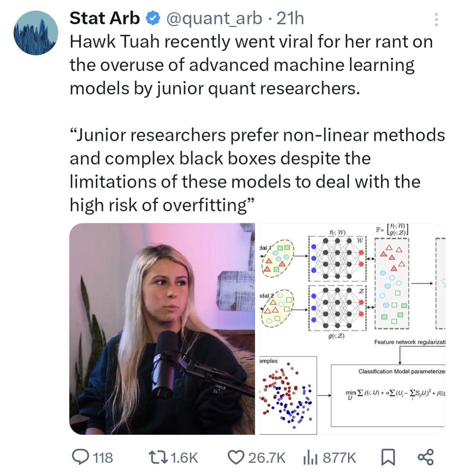Click the tweet text about Hawk Tuah
459x476 pixels.
251,65
